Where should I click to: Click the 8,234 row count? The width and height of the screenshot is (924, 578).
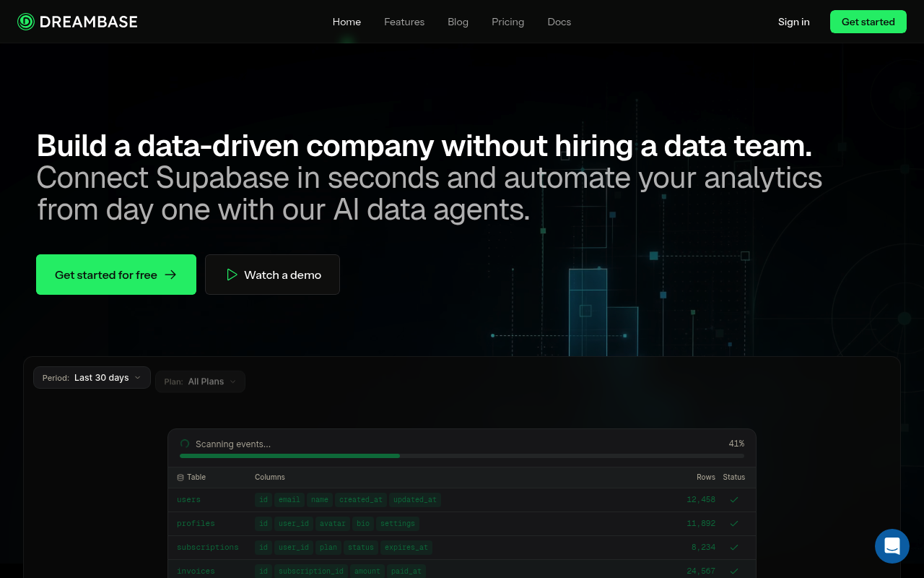click(703, 547)
